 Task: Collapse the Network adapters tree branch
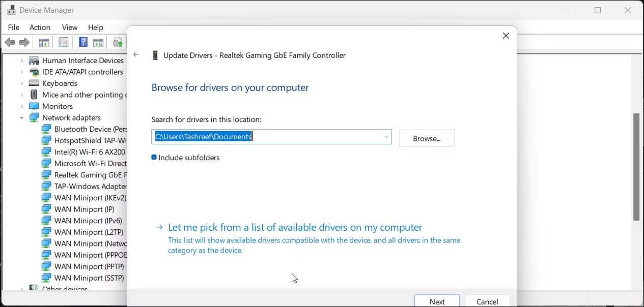[x=21, y=117]
